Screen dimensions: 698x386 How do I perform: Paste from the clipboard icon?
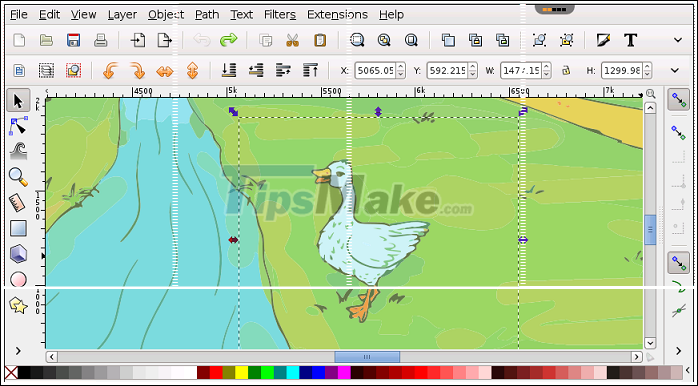(x=320, y=41)
